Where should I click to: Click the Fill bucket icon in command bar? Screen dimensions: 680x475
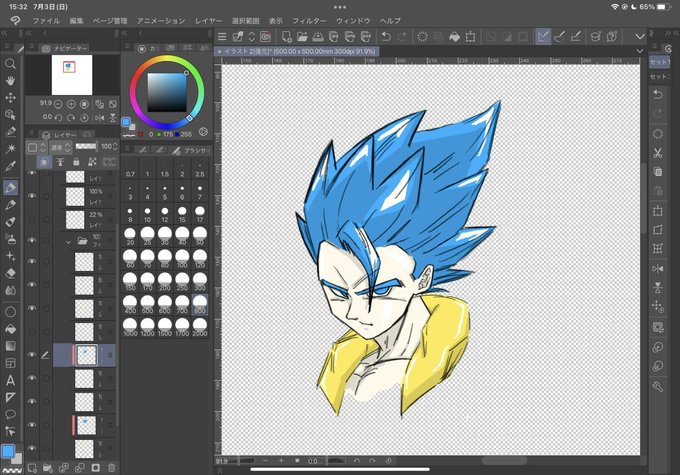click(454, 37)
